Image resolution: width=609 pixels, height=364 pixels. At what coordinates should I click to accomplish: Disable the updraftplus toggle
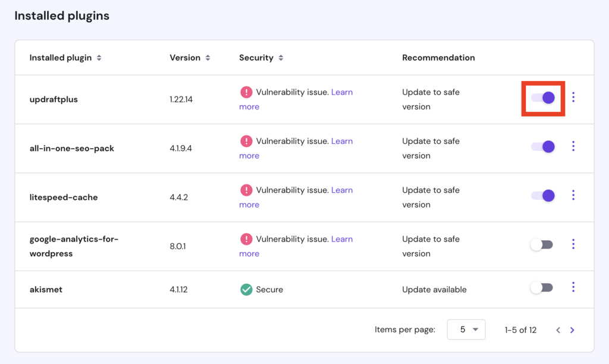542,97
